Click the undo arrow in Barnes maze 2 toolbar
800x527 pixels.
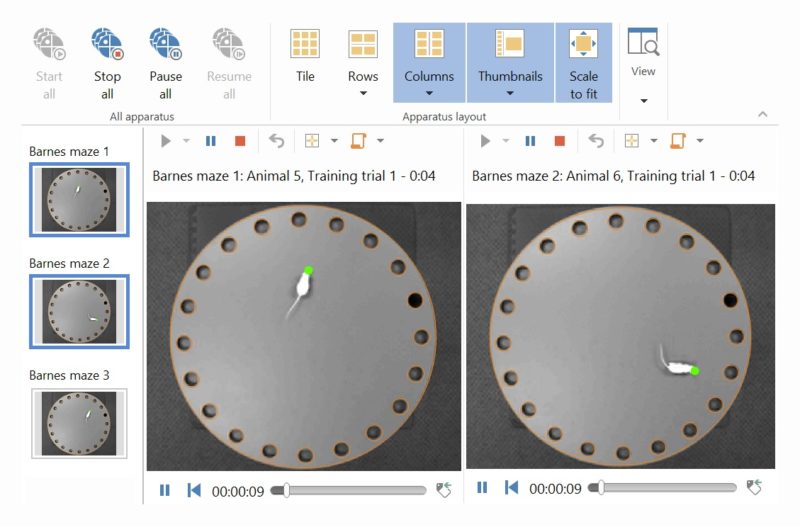point(596,141)
